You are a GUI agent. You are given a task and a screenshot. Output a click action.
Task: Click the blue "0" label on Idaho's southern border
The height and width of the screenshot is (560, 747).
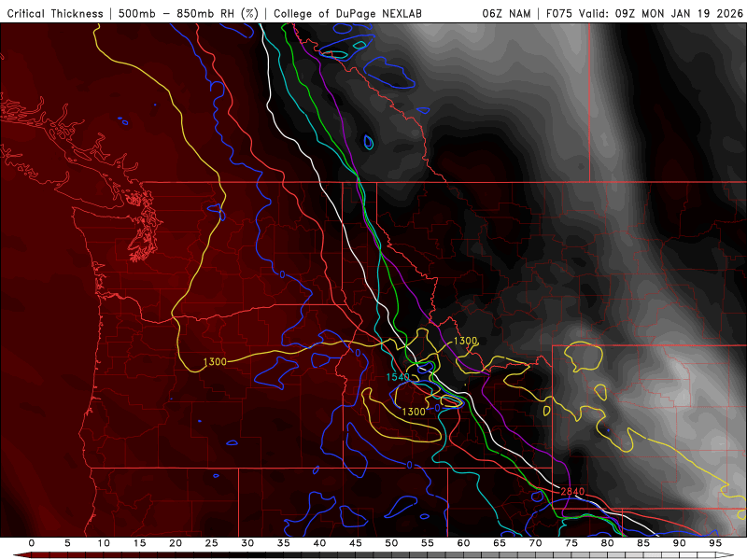[x=409, y=465]
